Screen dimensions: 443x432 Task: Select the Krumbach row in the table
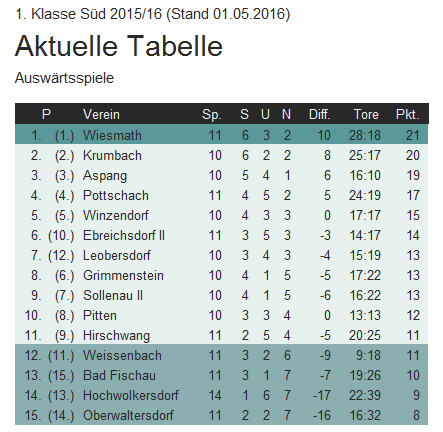pyautogui.click(x=221, y=155)
